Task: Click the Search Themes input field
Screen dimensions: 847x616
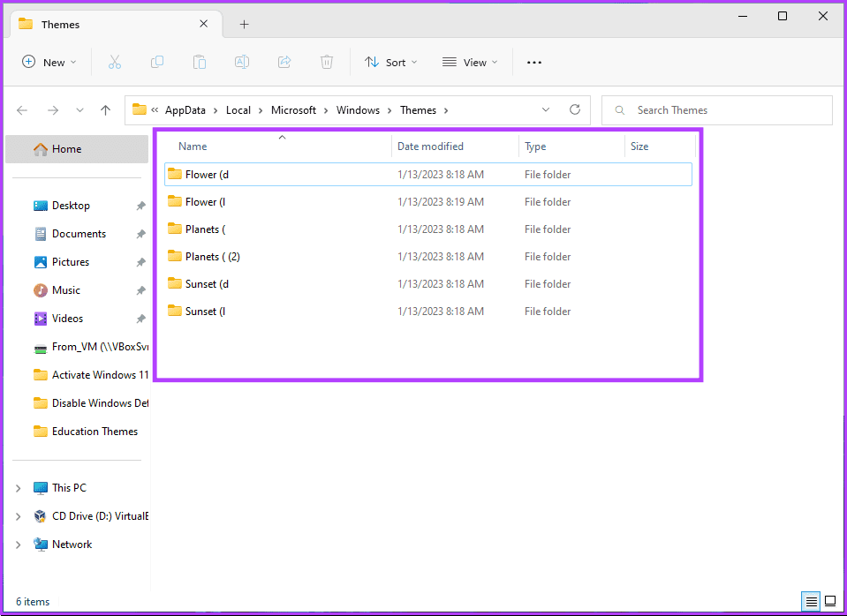Action: click(x=717, y=110)
